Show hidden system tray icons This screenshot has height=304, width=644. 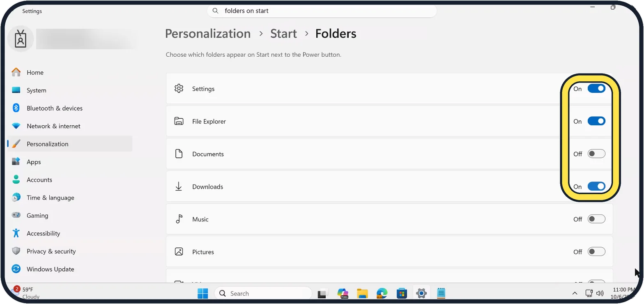(x=575, y=293)
